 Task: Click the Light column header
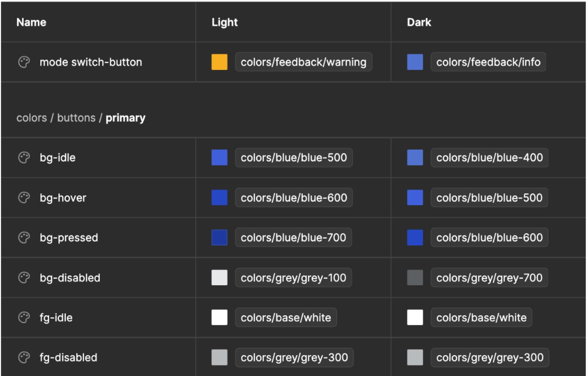click(224, 22)
